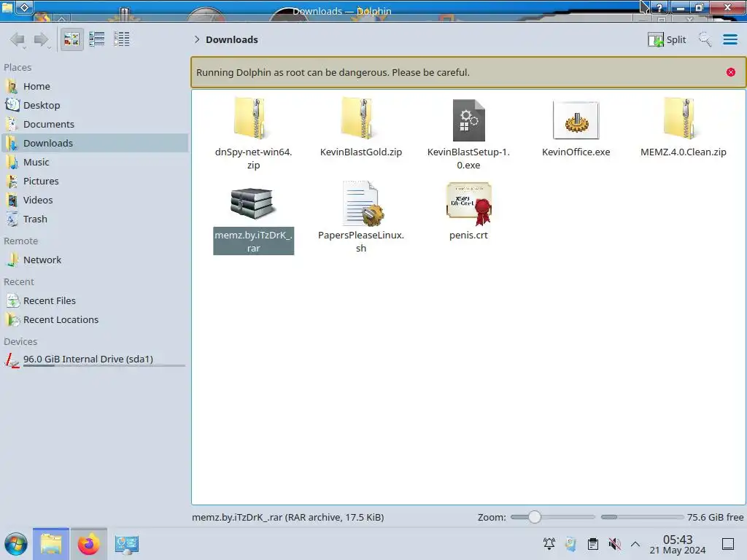747x560 pixels.
Task: Open Videos in Places panel
Action: click(x=94, y=201)
